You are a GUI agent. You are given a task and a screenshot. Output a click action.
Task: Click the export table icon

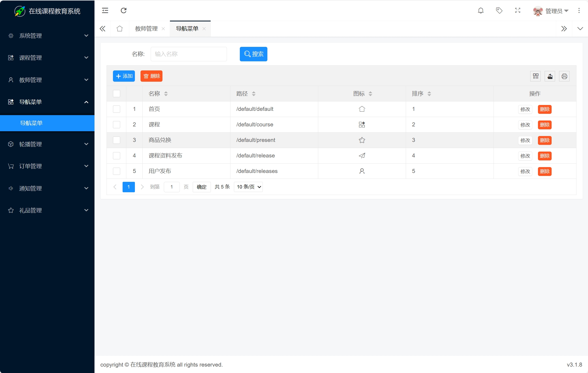point(550,76)
